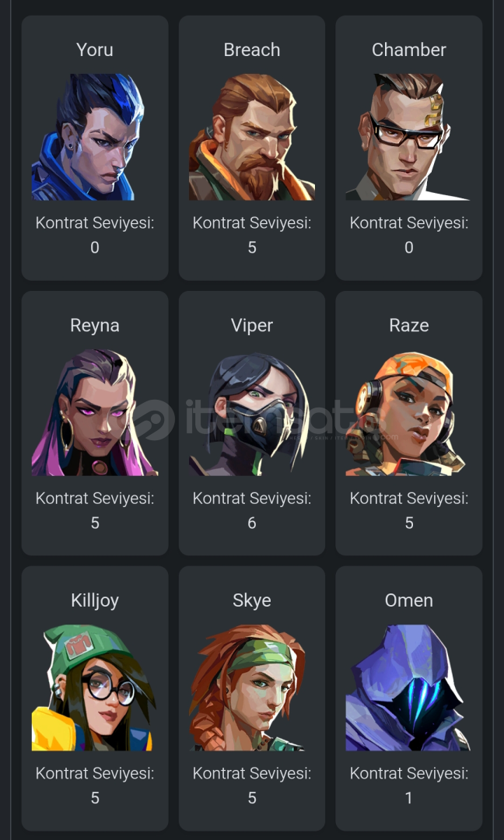Click the Viper name heading

click(x=252, y=325)
